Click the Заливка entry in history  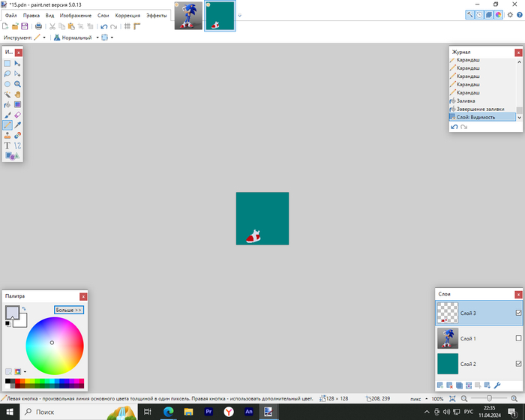466,100
